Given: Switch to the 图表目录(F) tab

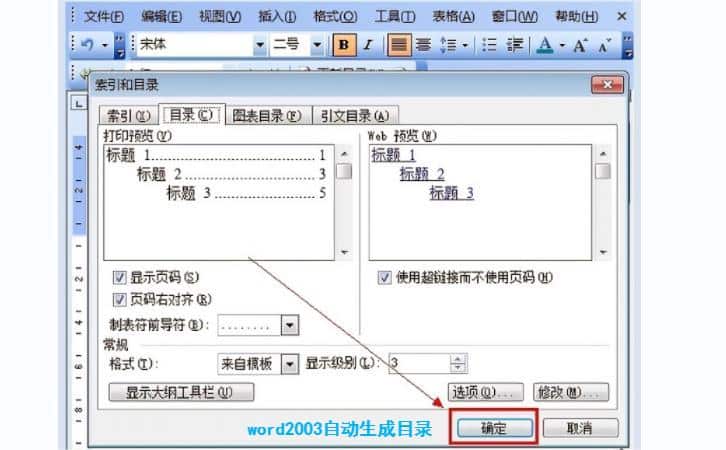Looking at the screenshot, I should click(x=267, y=116).
